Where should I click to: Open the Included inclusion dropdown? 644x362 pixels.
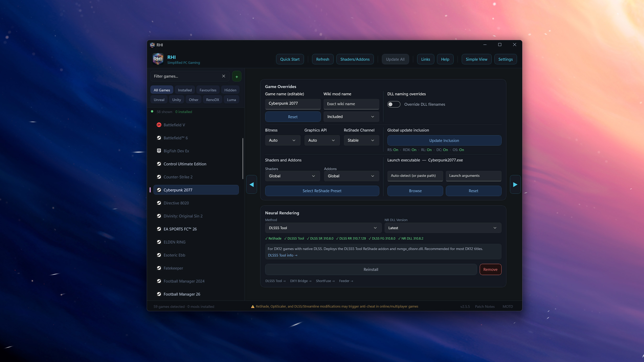(351, 117)
